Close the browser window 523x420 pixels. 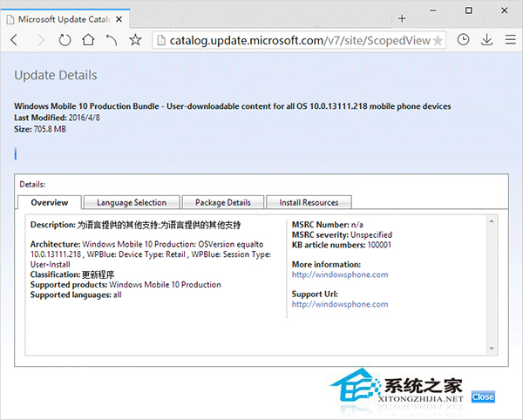pos(505,10)
